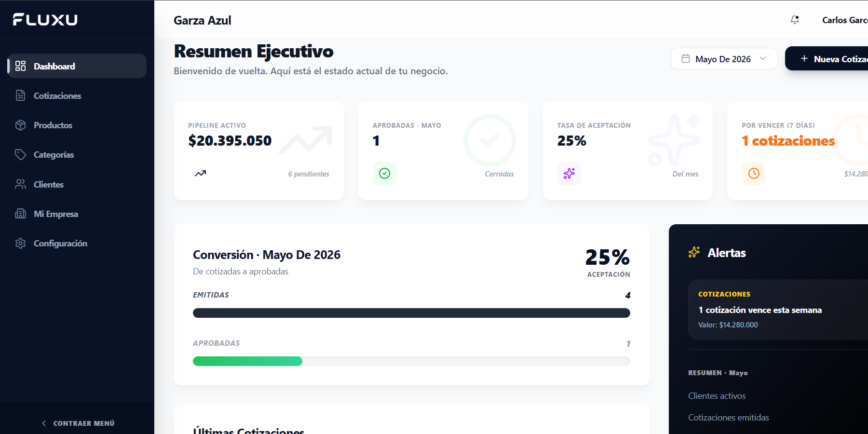Click the green check icon in Aprobadas card

pos(385,174)
